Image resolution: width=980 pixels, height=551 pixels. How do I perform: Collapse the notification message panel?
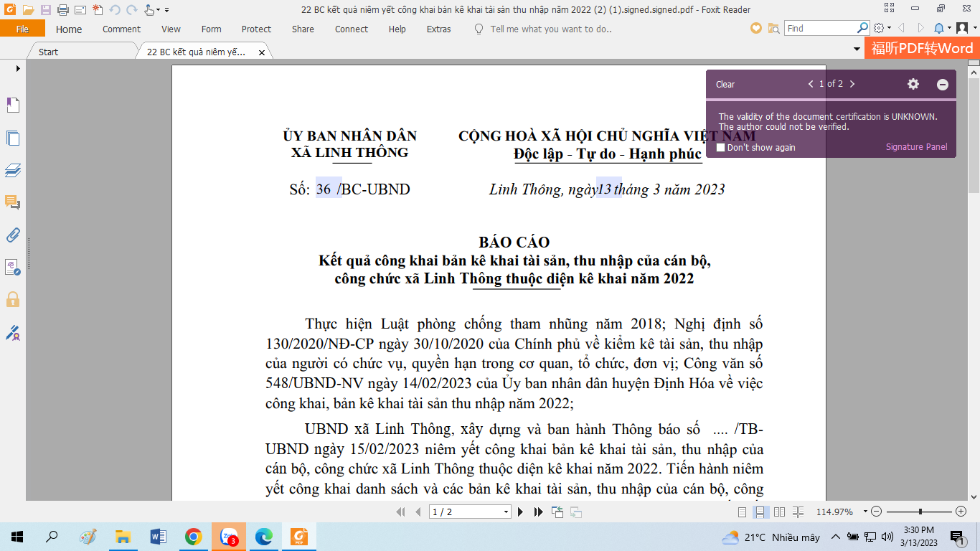[x=943, y=85]
